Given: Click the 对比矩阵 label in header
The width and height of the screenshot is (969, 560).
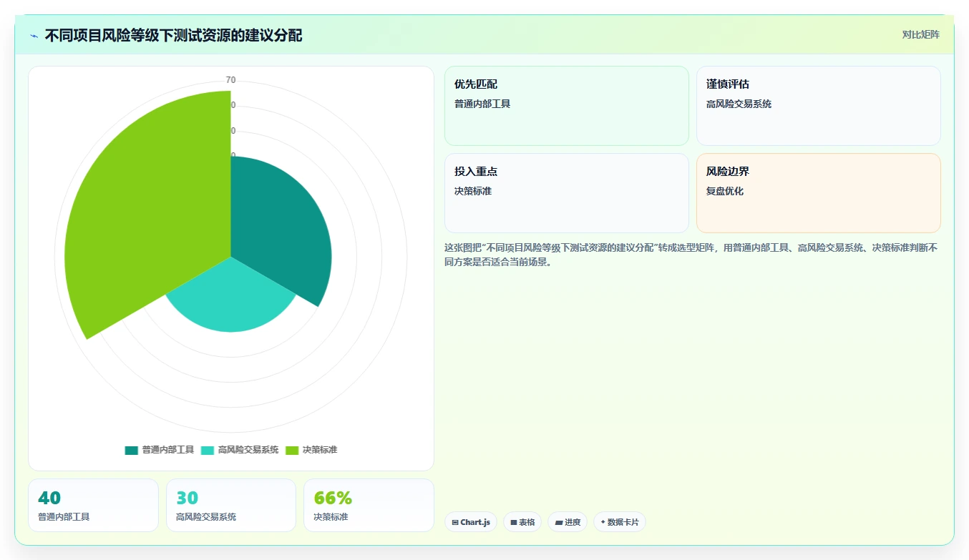Looking at the screenshot, I should click(920, 34).
